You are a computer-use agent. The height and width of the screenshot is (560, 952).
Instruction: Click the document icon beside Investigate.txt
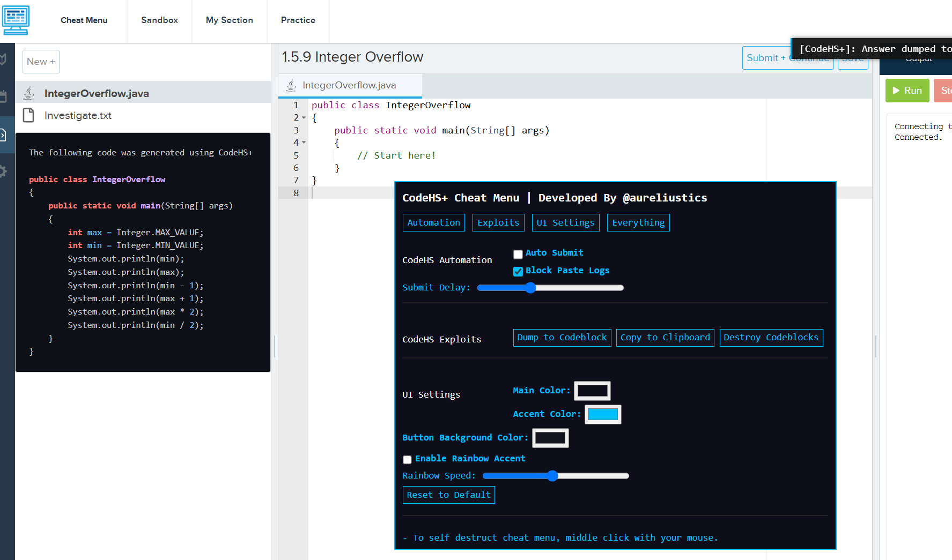pyautogui.click(x=28, y=115)
